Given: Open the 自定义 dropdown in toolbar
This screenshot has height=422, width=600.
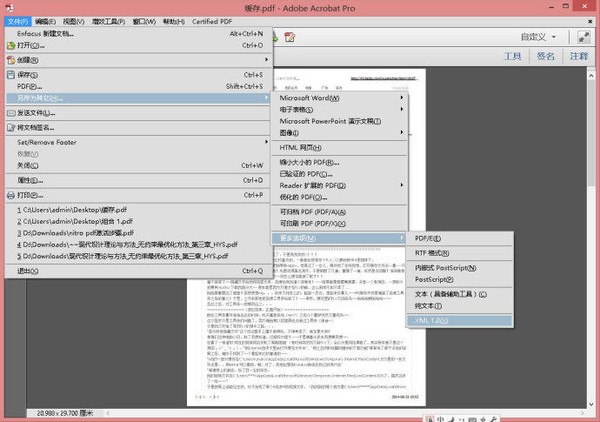Looking at the screenshot, I should tap(552, 35).
